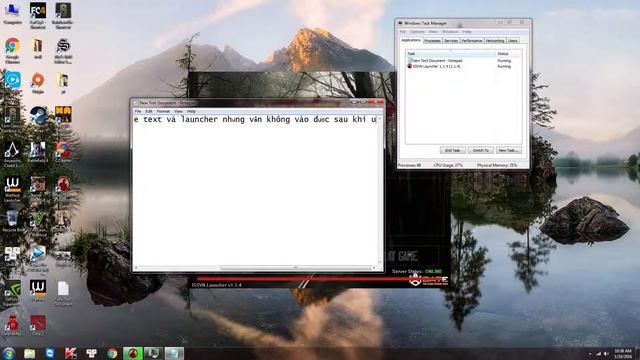Select the Battlefield 4 desktop shortcut
Image resolution: width=640 pixels, height=360 pixels.
(38, 152)
